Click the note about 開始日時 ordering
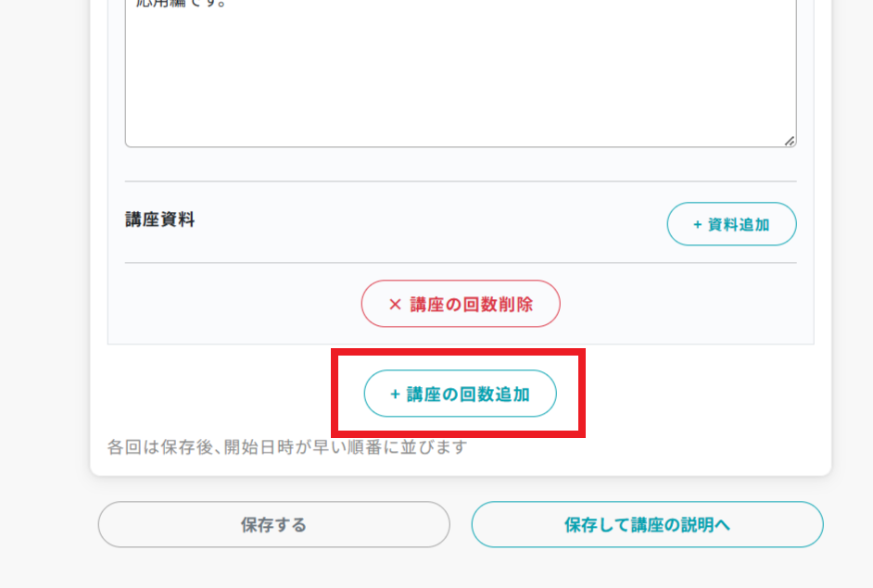This screenshot has height=588, width=873. coord(287,448)
